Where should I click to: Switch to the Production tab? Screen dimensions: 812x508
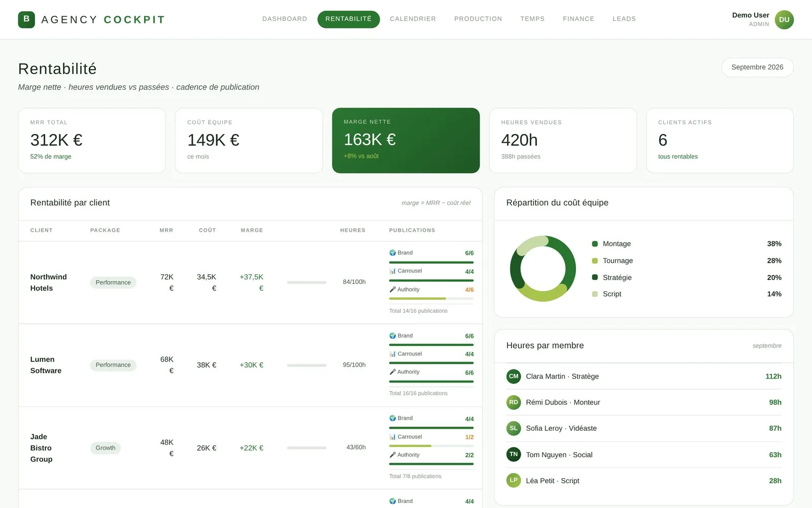478,19
